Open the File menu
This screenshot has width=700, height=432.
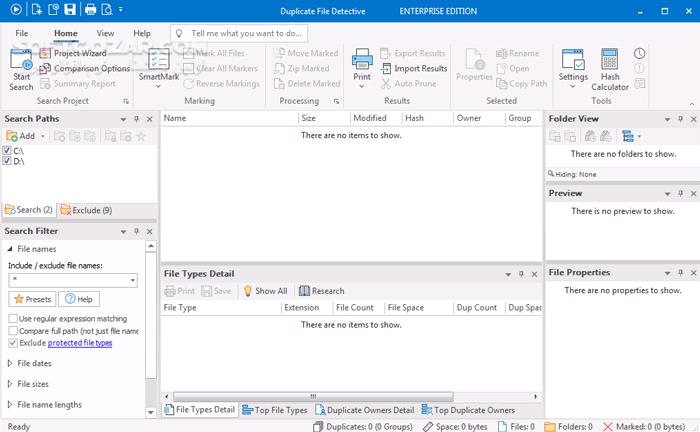click(21, 33)
